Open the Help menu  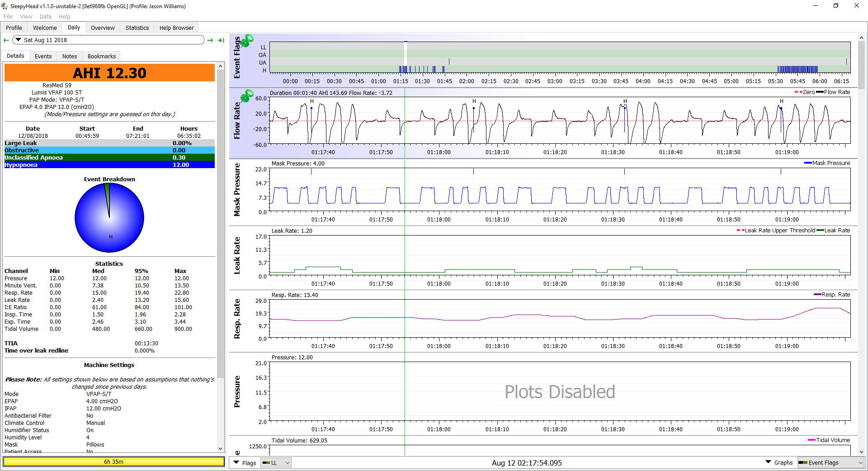click(64, 16)
